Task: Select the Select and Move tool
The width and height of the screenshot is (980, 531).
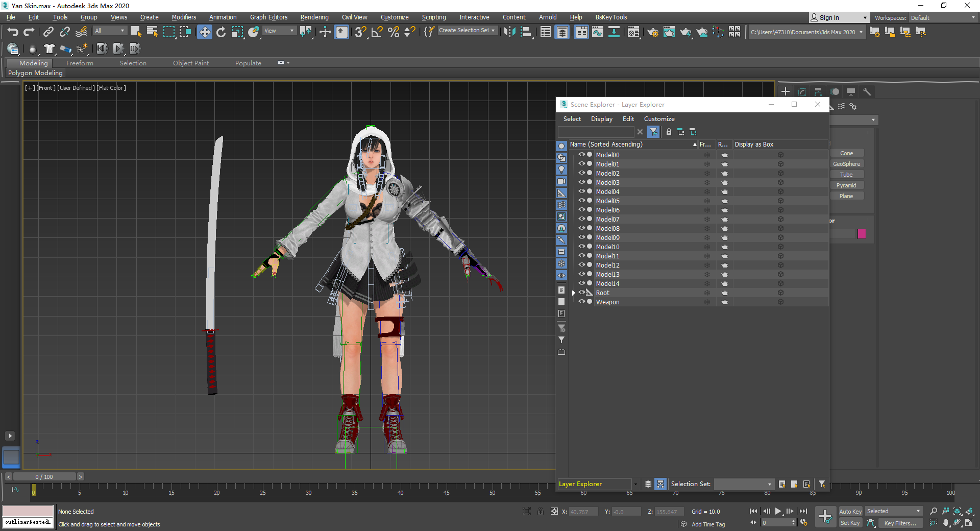Action: pos(204,32)
